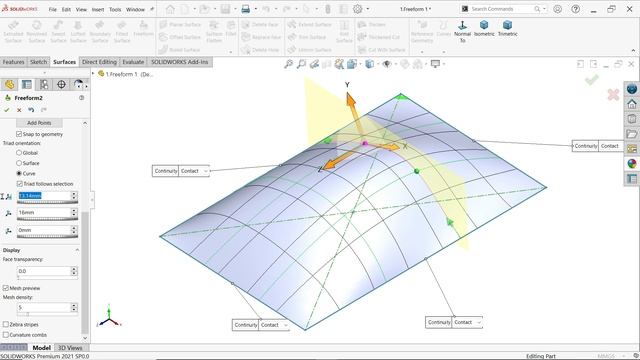This screenshot has width=640, height=360.
Task: Collapse the CommandManager ribbon chevron
Action: (633, 51)
